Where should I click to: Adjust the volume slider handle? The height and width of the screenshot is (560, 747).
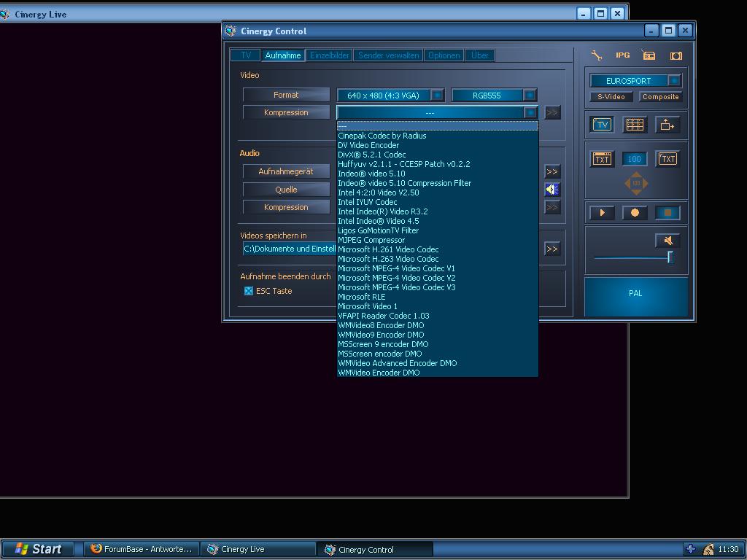[670, 257]
